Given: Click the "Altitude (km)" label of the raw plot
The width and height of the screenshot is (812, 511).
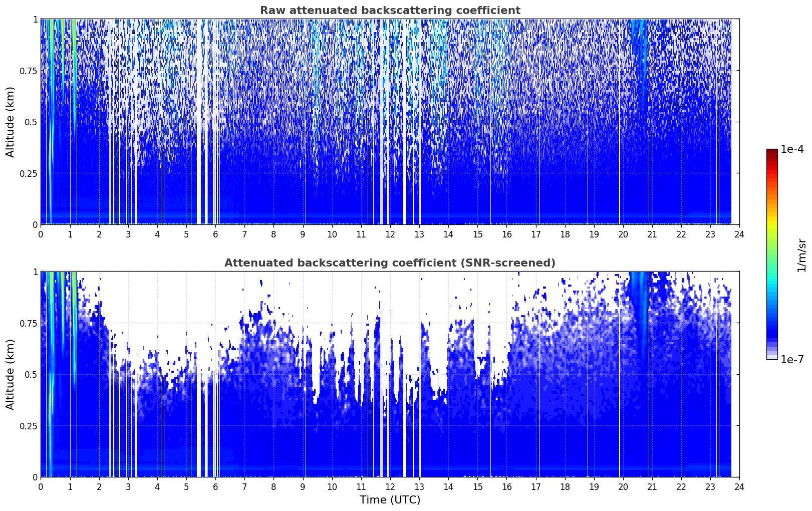Looking at the screenshot, I should coord(11,122).
